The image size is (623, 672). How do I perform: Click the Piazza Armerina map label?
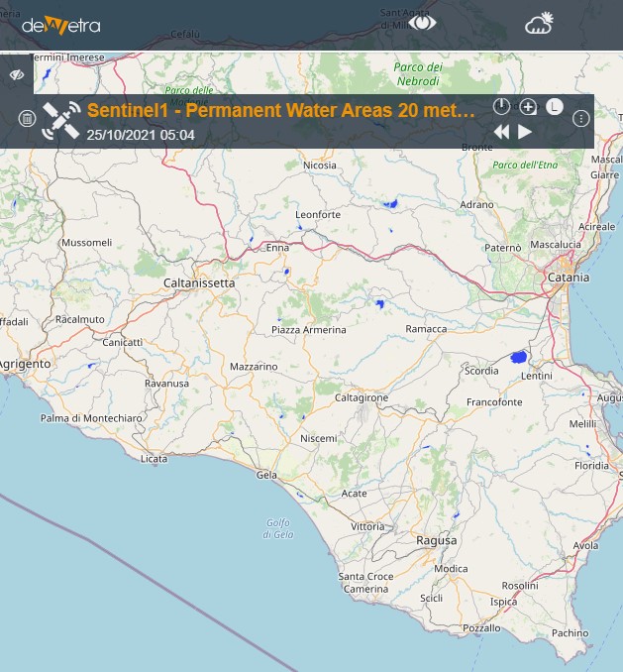pyautogui.click(x=309, y=330)
